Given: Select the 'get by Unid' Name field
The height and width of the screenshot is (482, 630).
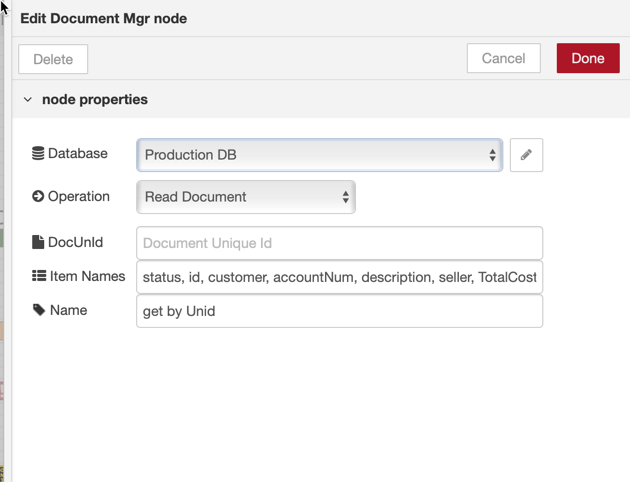Looking at the screenshot, I should [x=339, y=311].
